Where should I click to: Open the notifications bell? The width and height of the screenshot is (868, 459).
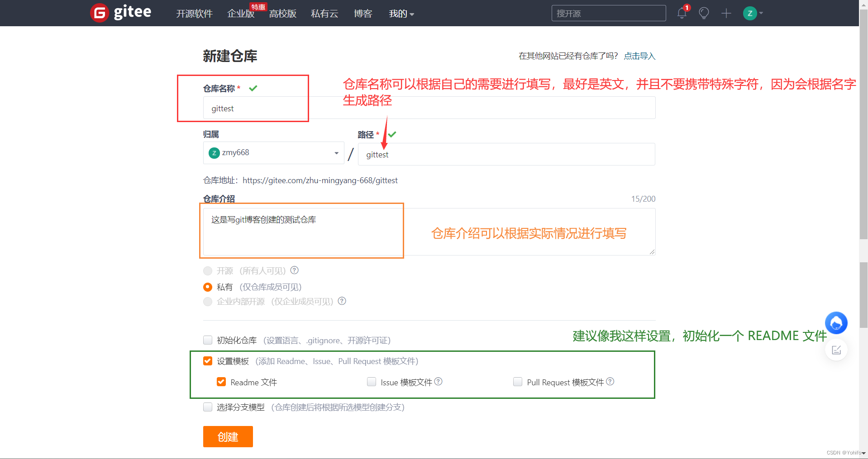[682, 13]
